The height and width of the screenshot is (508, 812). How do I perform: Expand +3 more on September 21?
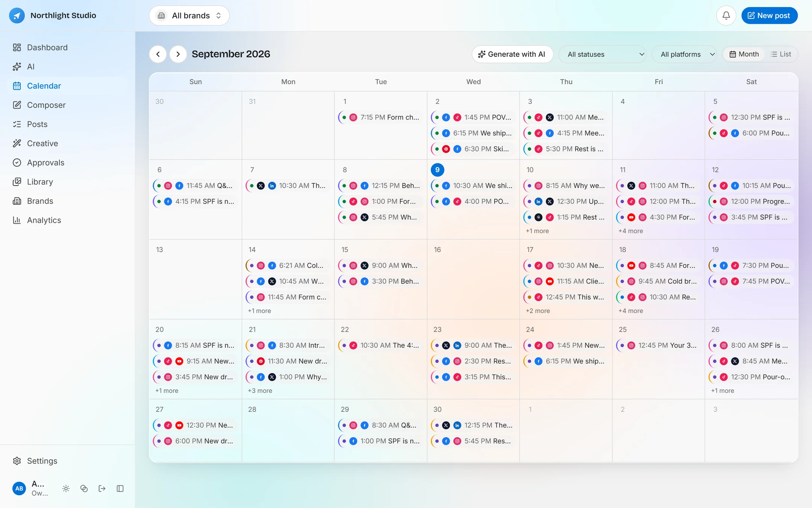tap(260, 391)
